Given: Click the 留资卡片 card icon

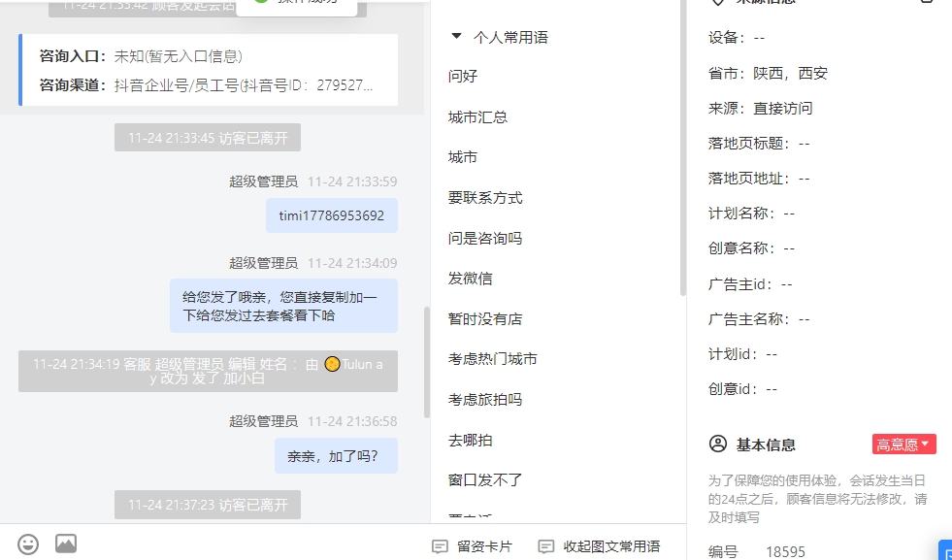Looking at the screenshot, I should [440, 546].
